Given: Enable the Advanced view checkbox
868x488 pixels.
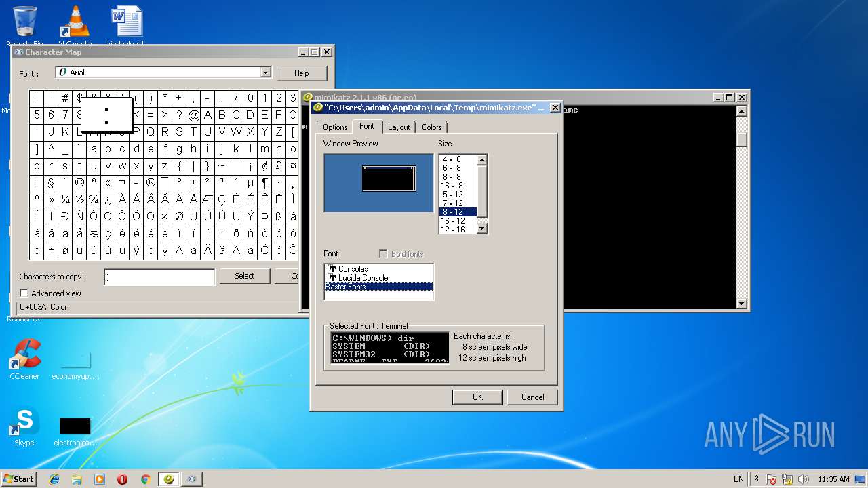Looking at the screenshot, I should point(24,293).
